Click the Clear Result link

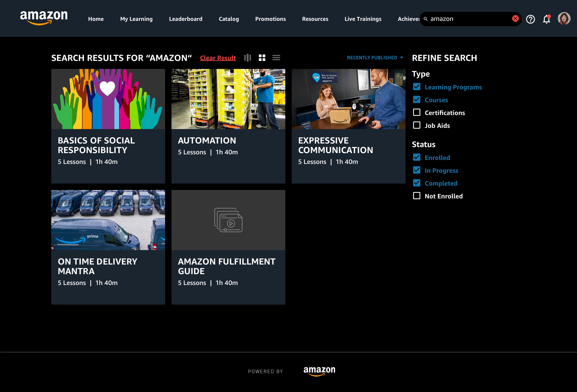point(218,58)
